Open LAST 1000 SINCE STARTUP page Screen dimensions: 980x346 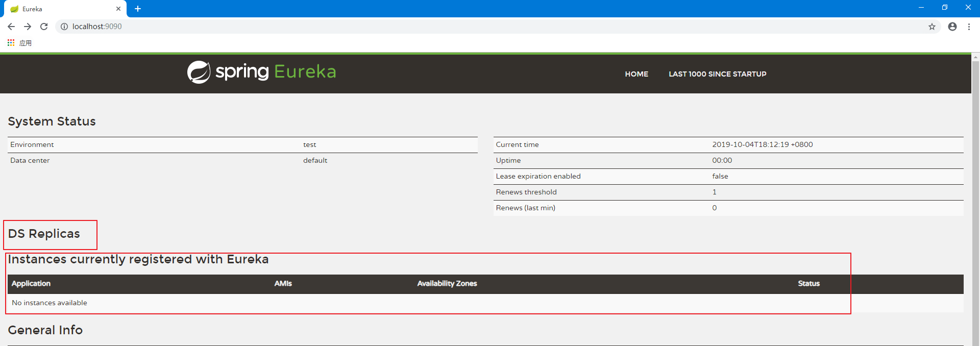click(x=717, y=74)
